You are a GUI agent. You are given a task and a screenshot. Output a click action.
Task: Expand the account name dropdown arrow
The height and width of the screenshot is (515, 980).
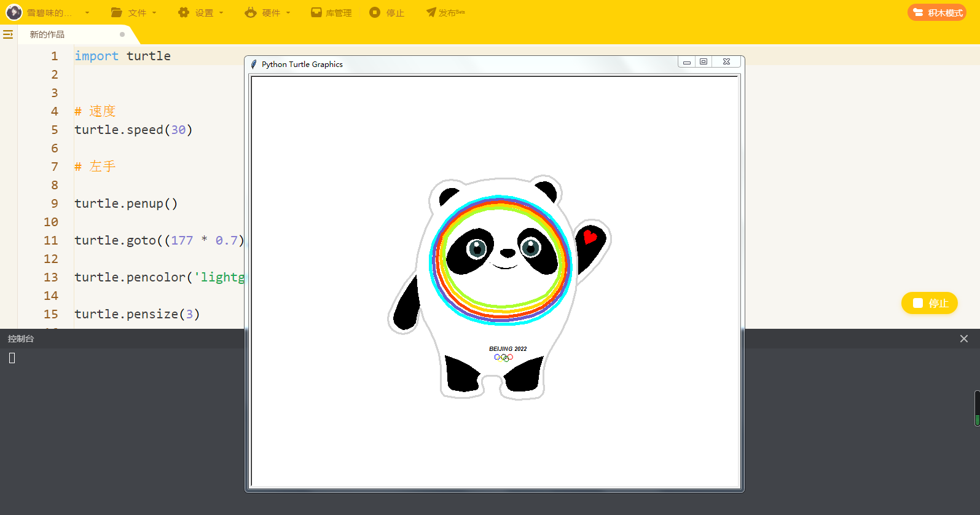coord(87,13)
